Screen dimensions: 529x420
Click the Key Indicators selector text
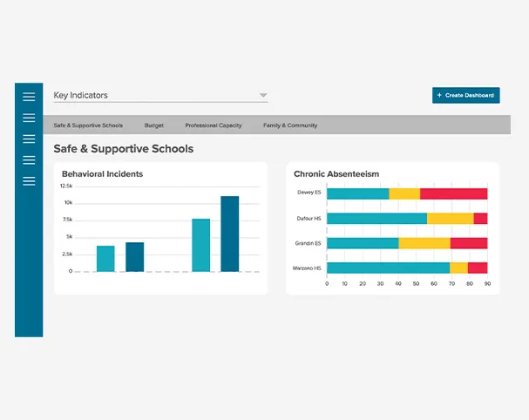pos(81,96)
